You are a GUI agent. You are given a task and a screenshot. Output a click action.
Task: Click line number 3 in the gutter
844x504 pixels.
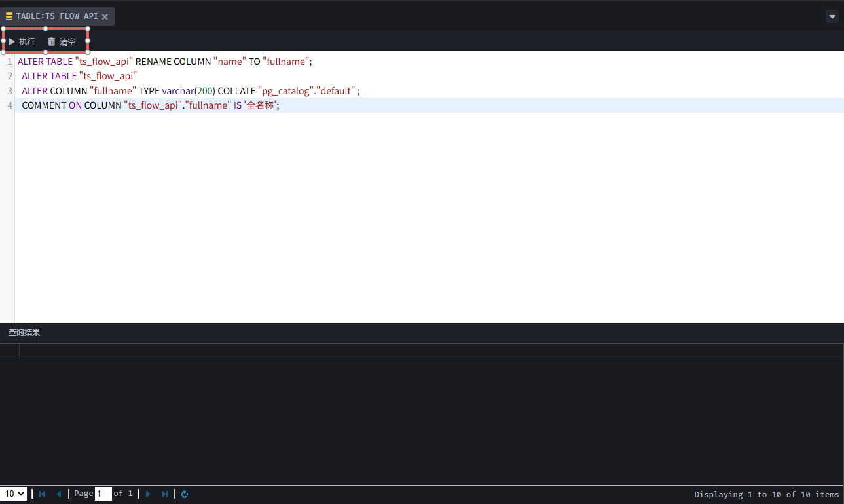tap(10, 91)
